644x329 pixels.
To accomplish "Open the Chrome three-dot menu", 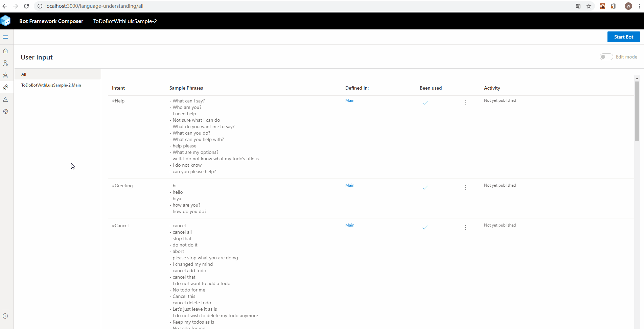I will (x=639, y=6).
